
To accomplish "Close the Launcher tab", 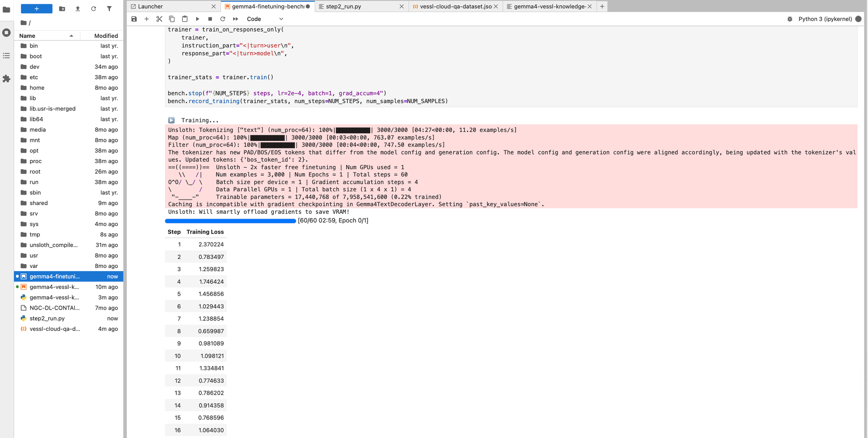I will [214, 7].
